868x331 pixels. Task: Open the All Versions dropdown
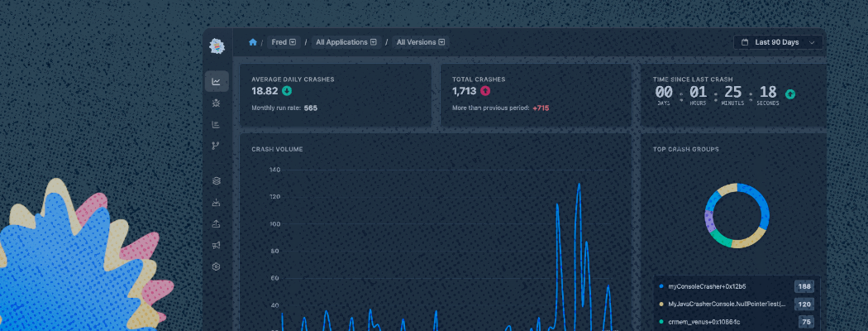(x=420, y=42)
